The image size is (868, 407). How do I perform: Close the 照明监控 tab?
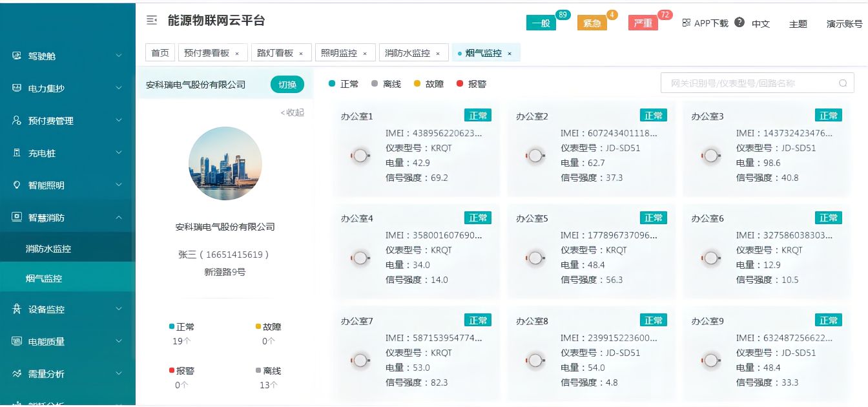click(365, 54)
